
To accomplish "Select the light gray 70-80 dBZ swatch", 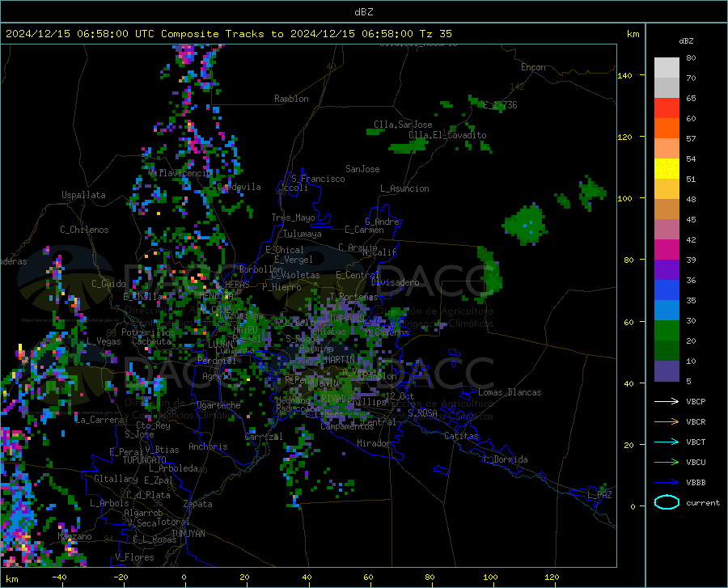I will [x=667, y=68].
